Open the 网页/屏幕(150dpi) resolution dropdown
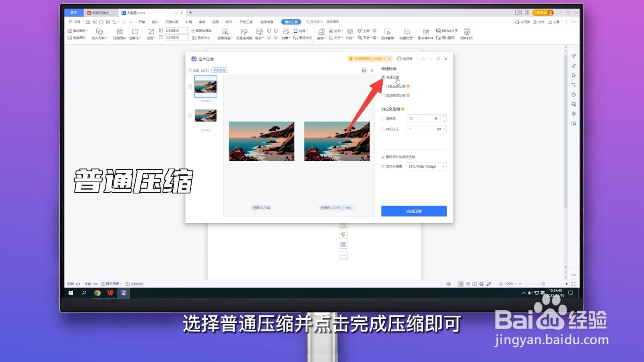This screenshot has height=362, width=644. click(x=425, y=166)
